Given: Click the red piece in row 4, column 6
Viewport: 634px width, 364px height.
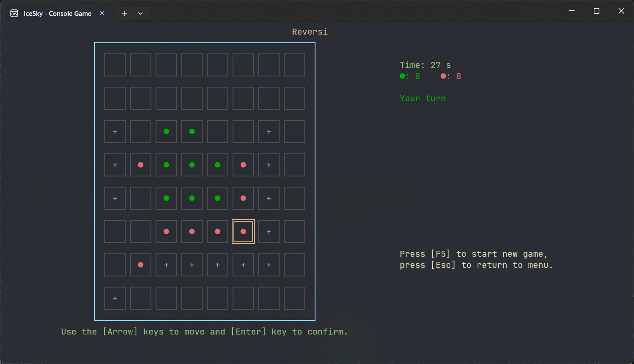Looking at the screenshot, I should coord(243,165).
